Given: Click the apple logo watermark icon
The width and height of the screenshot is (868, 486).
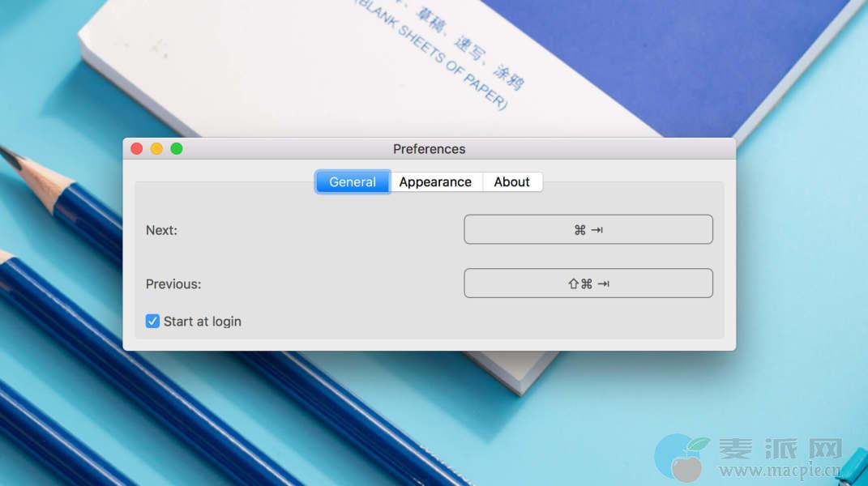Looking at the screenshot, I should click(x=682, y=456).
